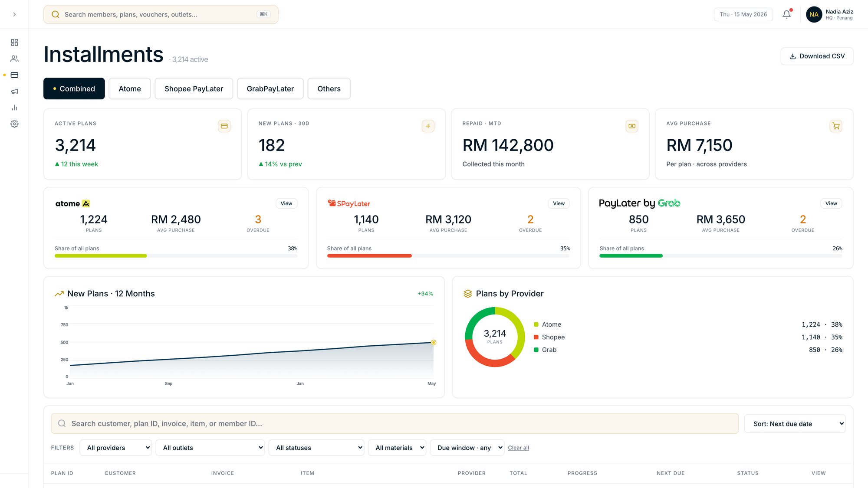Click the Shopee red legend swatch
This screenshot has width=868, height=488.
point(536,337)
